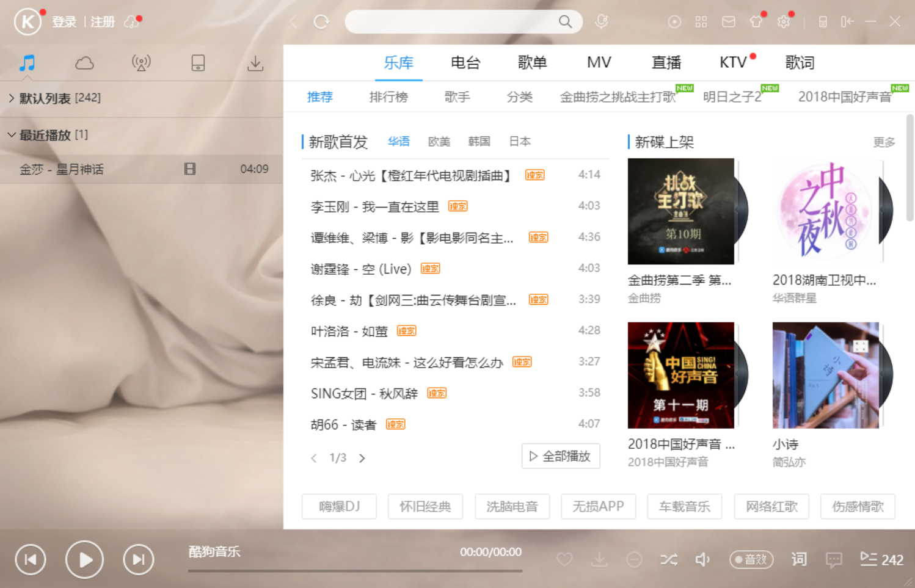The height and width of the screenshot is (588, 915).
Task: Switch to compact mode icon
Action: [x=847, y=22]
